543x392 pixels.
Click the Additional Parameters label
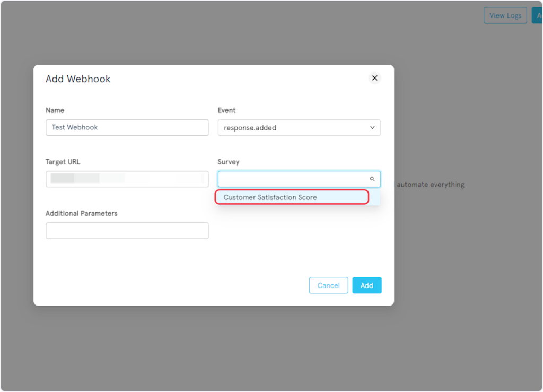point(81,213)
